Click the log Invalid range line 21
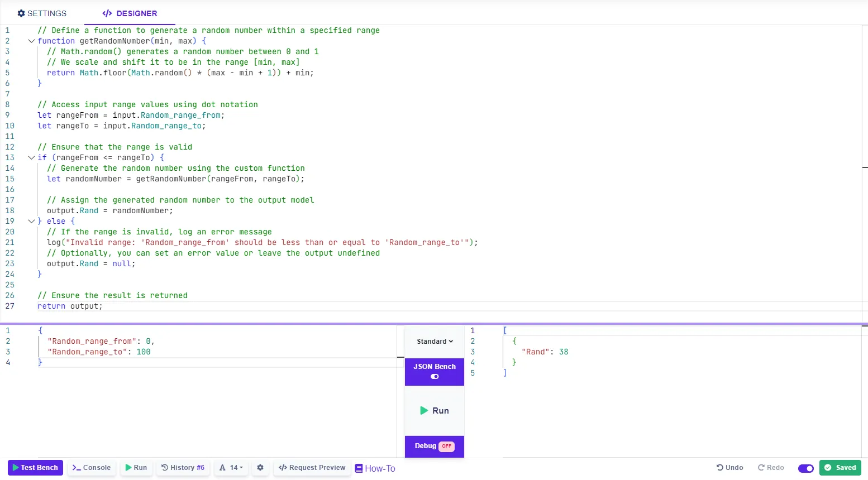This screenshot has width=868, height=480. click(x=262, y=242)
